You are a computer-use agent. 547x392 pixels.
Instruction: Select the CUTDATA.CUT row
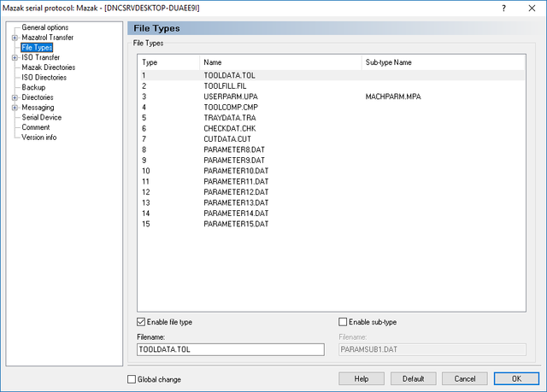(332, 139)
